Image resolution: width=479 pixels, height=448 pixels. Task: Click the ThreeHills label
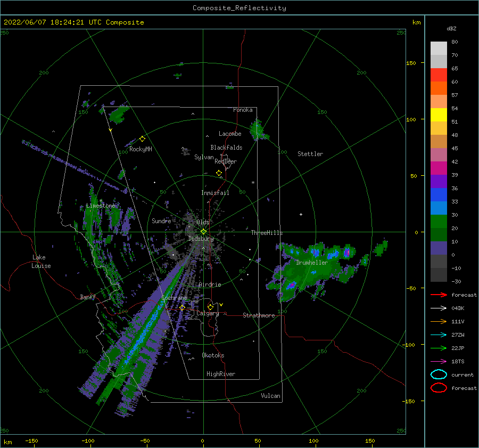click(267, 233)
